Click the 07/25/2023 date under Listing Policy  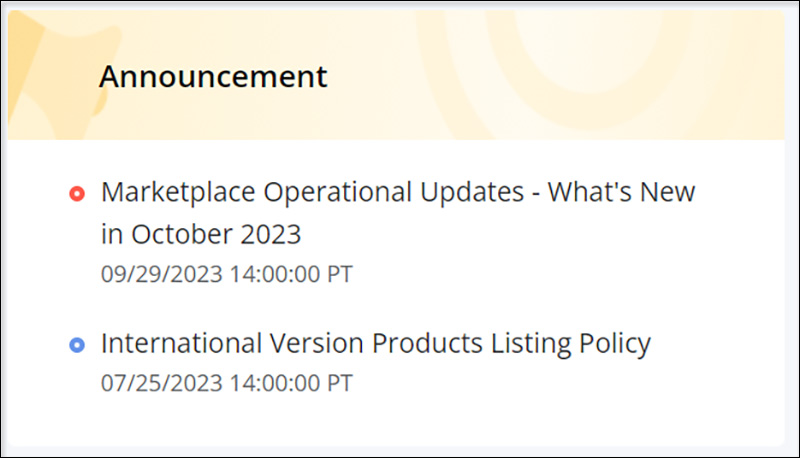162,383
